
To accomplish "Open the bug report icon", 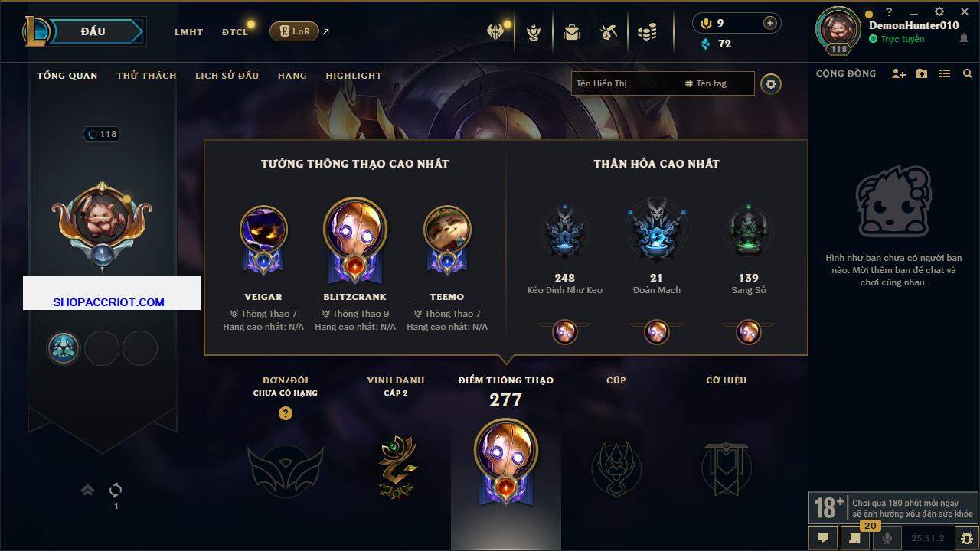I will 966,538.
